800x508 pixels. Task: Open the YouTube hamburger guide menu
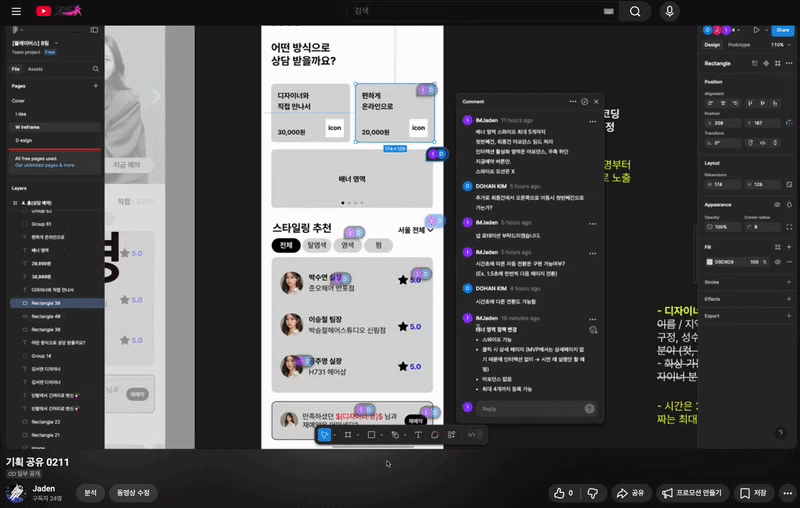[x=16, y=11]
